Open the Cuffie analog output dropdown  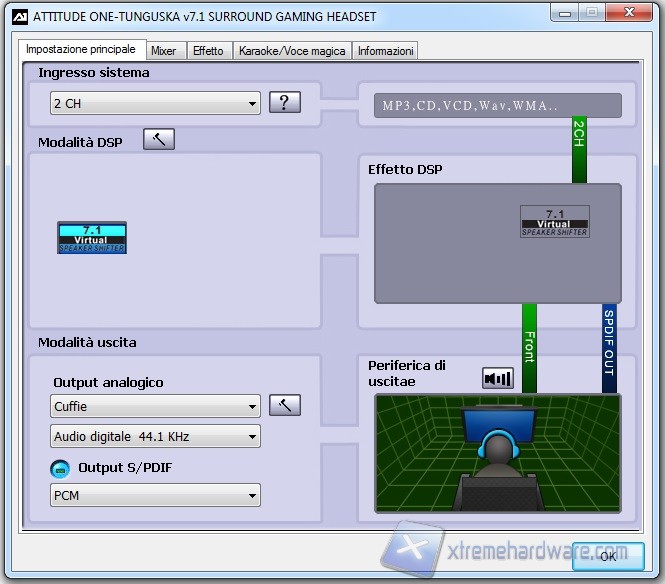(155, 407)
